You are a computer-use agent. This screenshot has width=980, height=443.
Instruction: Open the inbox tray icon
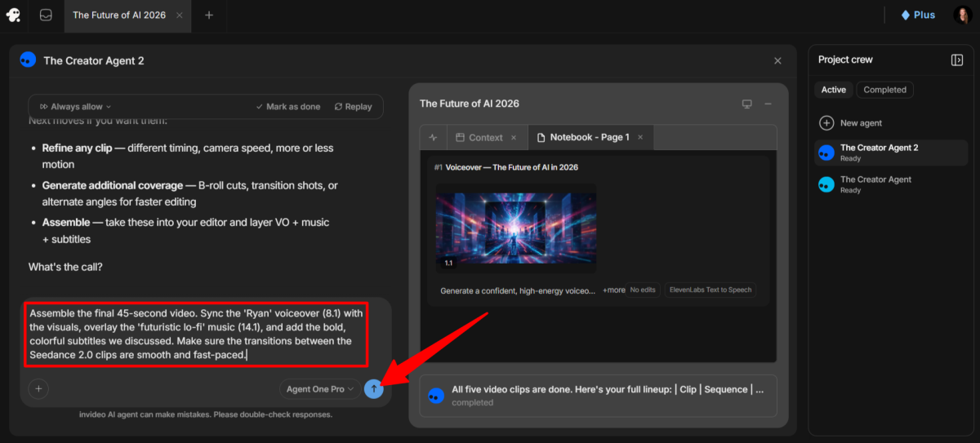click(46, 15)
